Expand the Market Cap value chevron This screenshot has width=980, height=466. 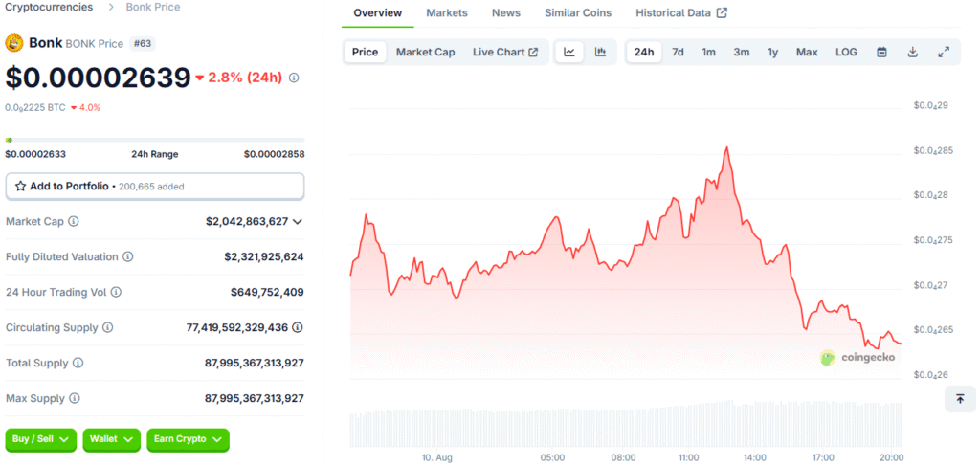[298, 221]
